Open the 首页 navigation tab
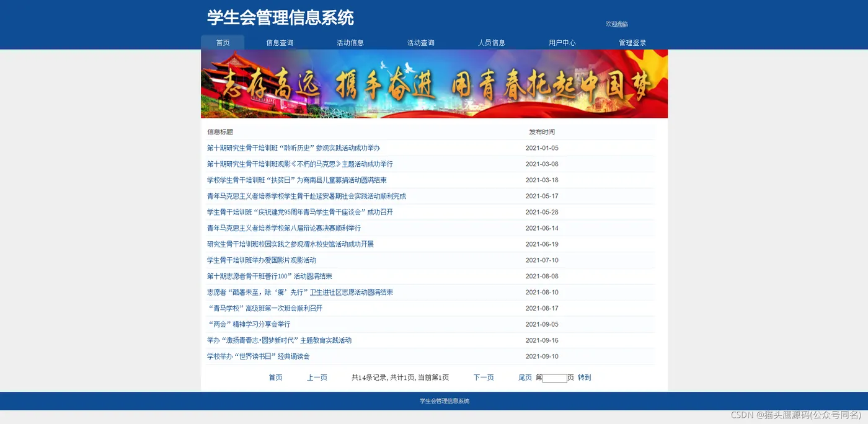The height and width of the screenshot is (424, 868). [x=223, y=43]
